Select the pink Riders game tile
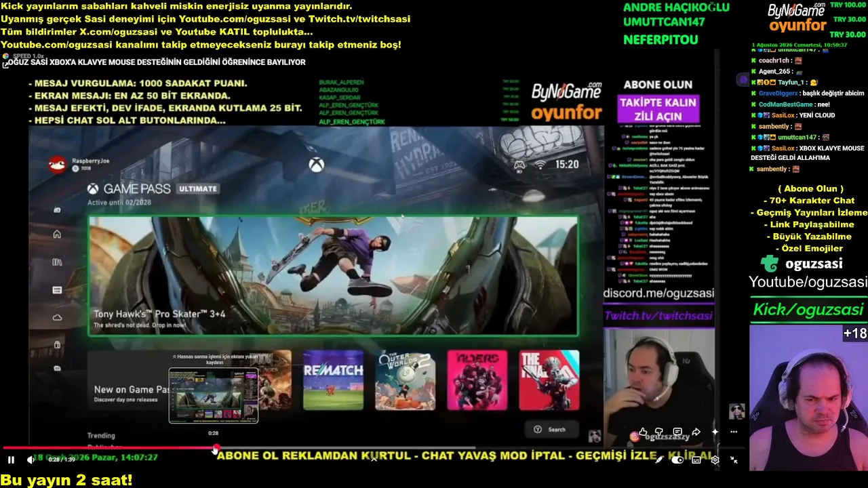The width and height of the screenshot is (868, 488). (x=477, y=380)
